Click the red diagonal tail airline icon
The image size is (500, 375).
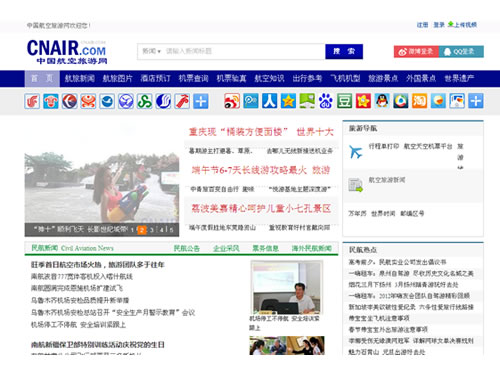coord(182,101)
